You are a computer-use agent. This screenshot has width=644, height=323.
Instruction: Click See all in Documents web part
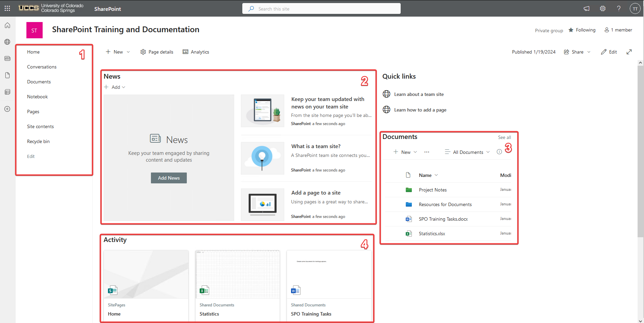pos(505,137)
